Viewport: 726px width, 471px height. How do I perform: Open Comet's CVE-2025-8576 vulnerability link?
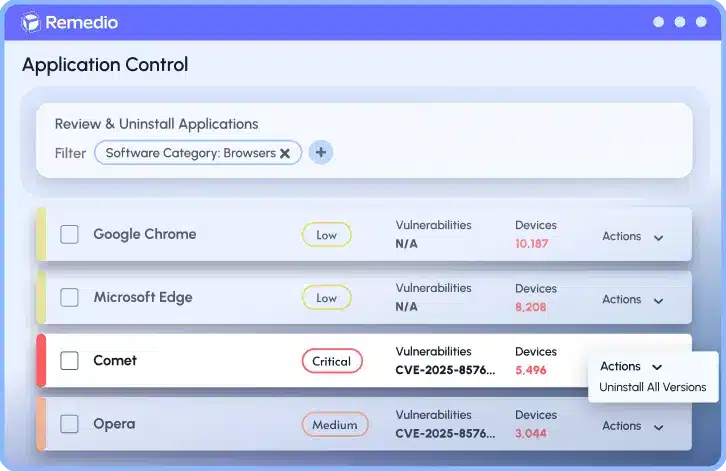(444, 370)
